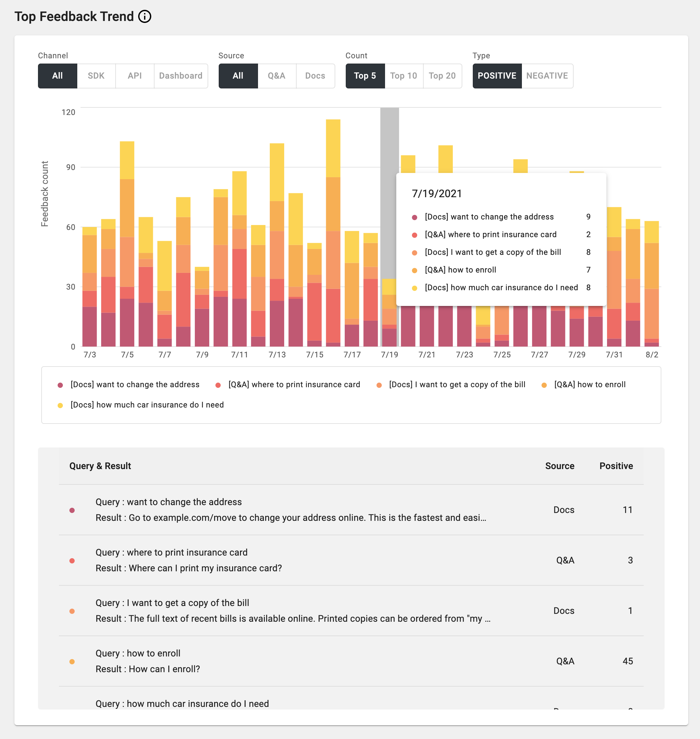Select the Top 10 count option
This screenshot has height=739, width=700.
(x=403, y=76)
